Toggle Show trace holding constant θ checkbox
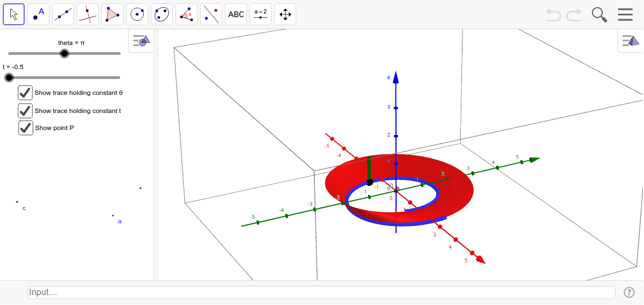The width and height of the screenshot is (644, 305). click(25, 93)
